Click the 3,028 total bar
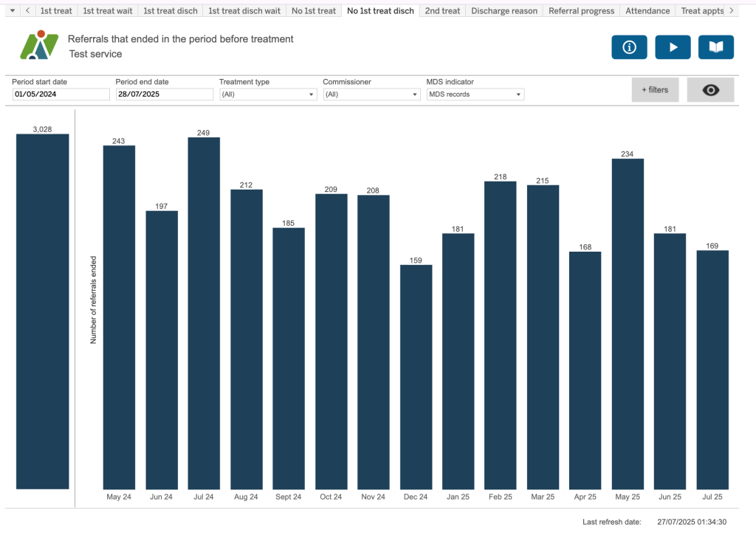Image resolution: width=756 pixels, height=541 pixels. [x=43, y=311]
